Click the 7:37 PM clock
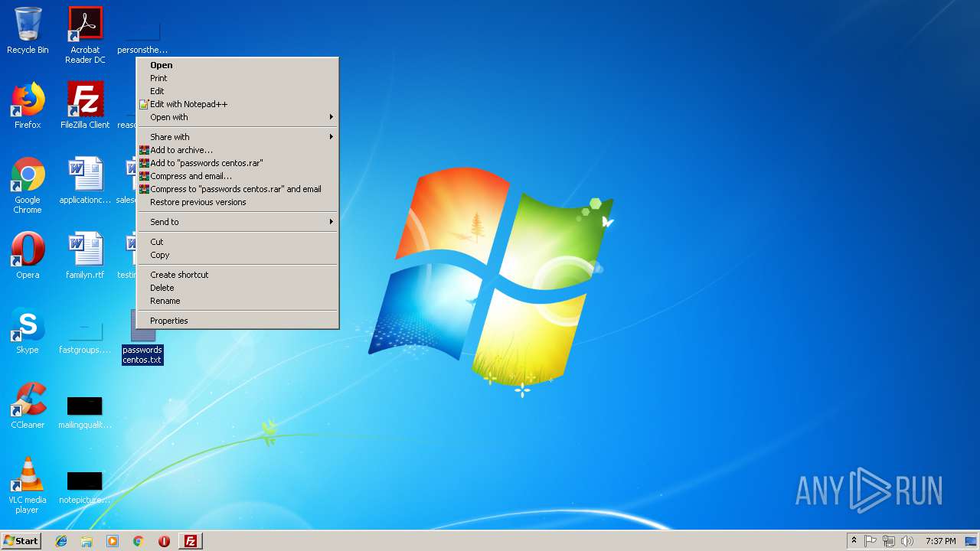This screenshot has width=980, height=551. click(940, 541)
